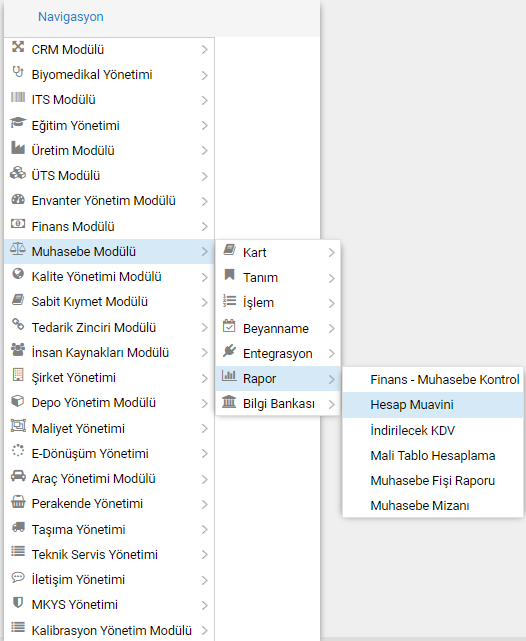
Task: Click the barcode icon beside ITS Modülü
Action: tap(18, 97)
